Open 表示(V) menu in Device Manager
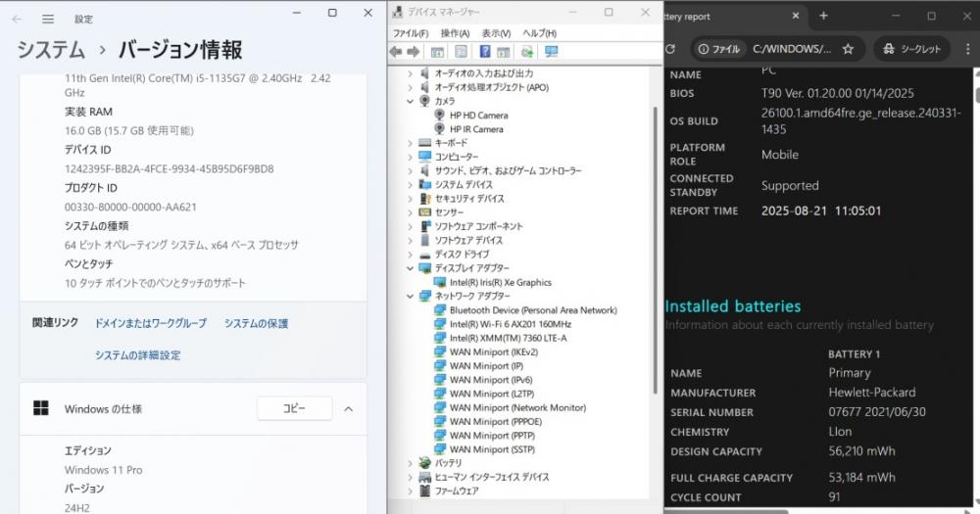This screenshot has width=980, height=514. click(496, 33)
